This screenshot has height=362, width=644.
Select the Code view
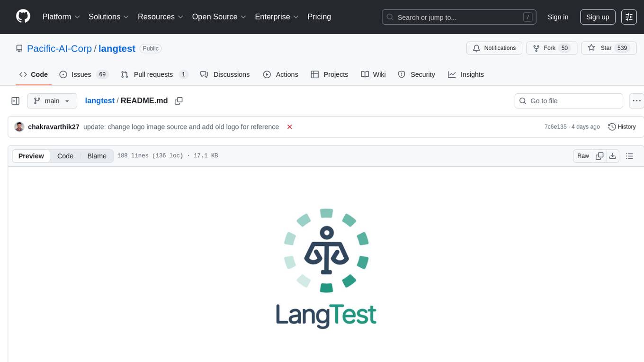(65, 156)
